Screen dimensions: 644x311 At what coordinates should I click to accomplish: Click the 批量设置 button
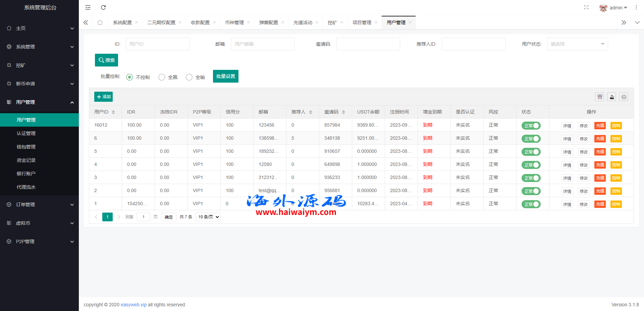(225, 76)
